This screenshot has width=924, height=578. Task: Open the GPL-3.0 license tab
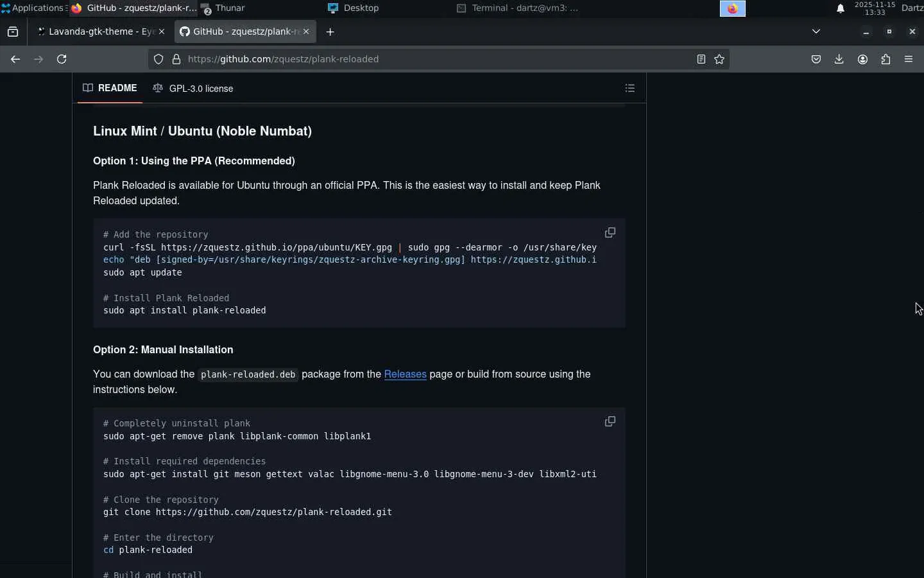point(193,88)
